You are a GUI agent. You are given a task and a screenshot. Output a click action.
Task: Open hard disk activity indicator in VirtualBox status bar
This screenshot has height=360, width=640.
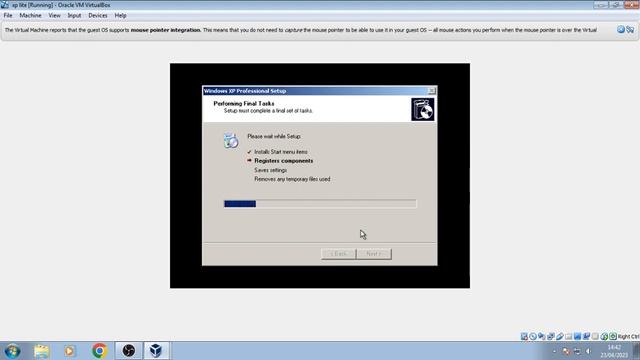tap(524, 336)
